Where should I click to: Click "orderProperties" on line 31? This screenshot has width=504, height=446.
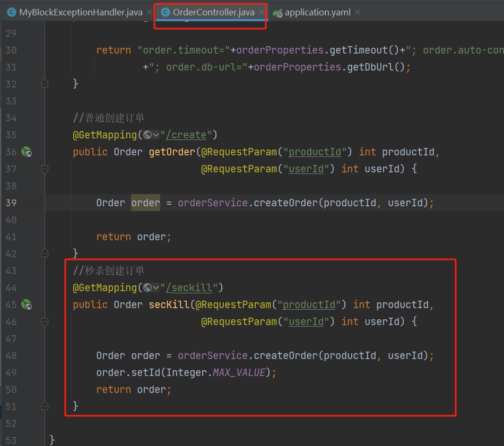pyautogui.click(x=297, y=67)
